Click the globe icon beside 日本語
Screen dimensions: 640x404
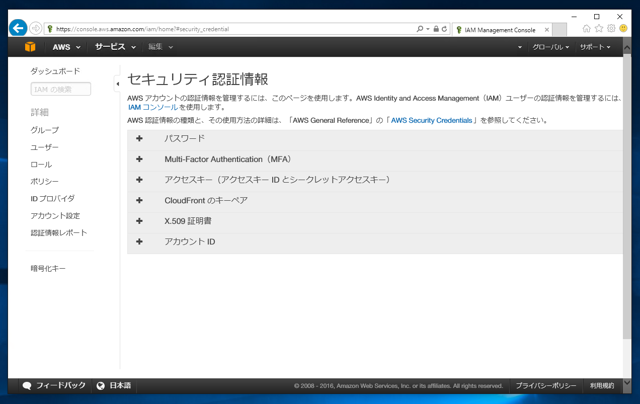pyautogui.click(x=100, y=386)
